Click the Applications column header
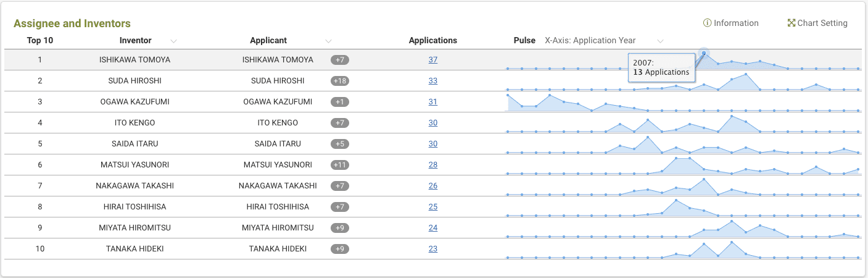The width and height of the screenshot is (868, 278). point(432,41)
